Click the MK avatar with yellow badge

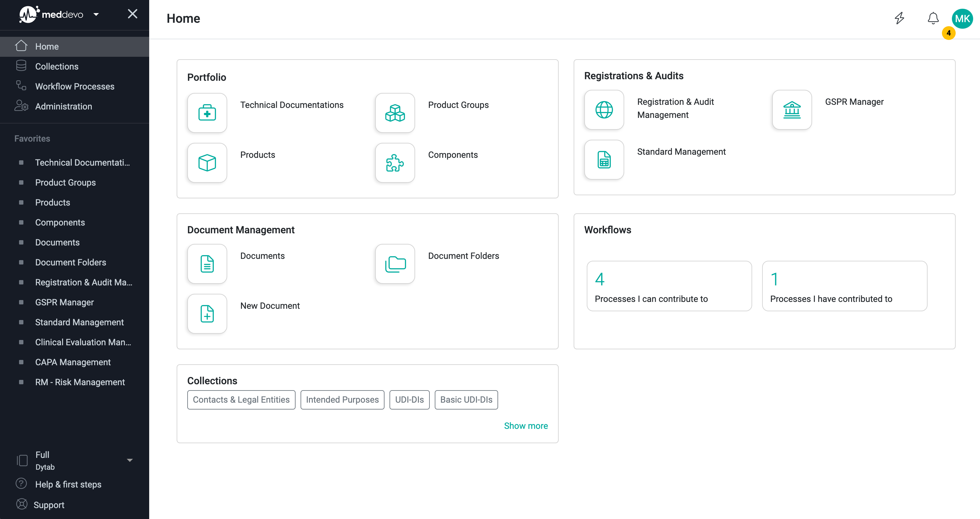click(x=962, y=18)
